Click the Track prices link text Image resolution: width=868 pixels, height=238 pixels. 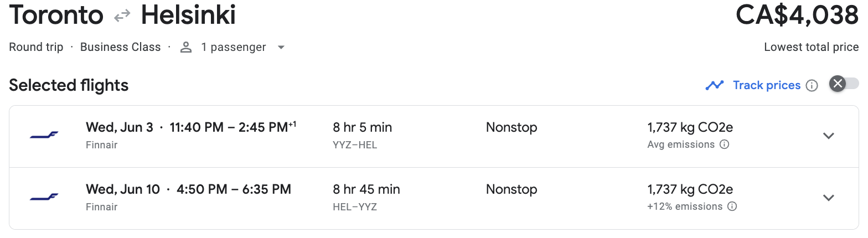point(767,85)
